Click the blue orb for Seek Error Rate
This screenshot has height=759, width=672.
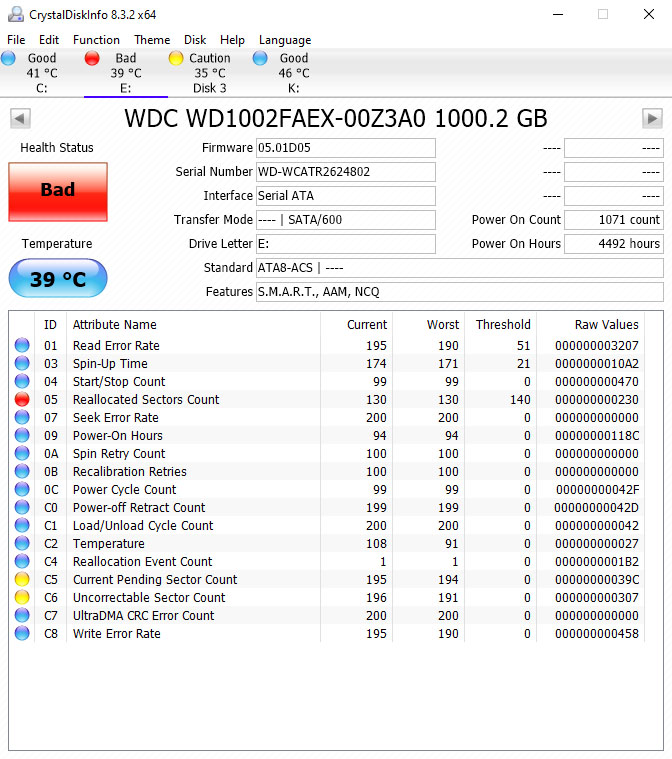[x=22, y=417]
